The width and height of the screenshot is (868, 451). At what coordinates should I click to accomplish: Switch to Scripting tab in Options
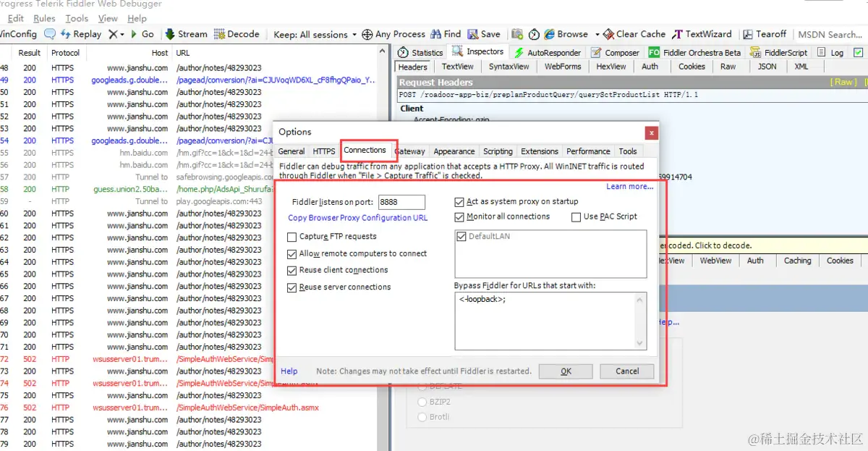tap(498, 151)
